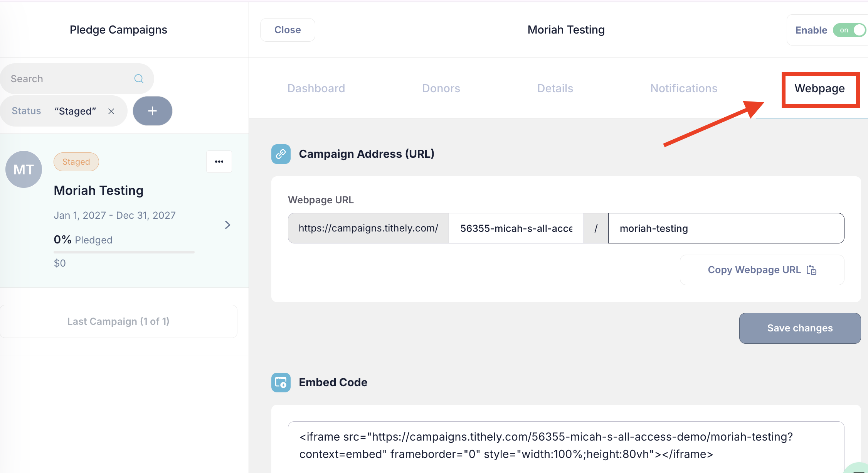Click the Save changes button

800,328
